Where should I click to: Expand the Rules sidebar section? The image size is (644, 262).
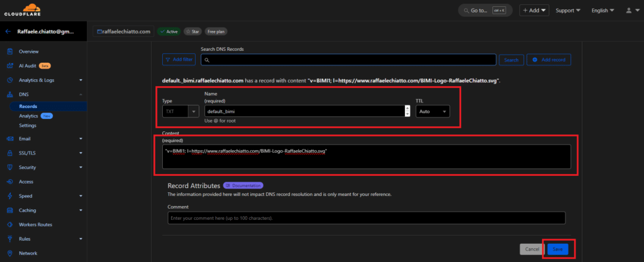[x=81, y=239]
